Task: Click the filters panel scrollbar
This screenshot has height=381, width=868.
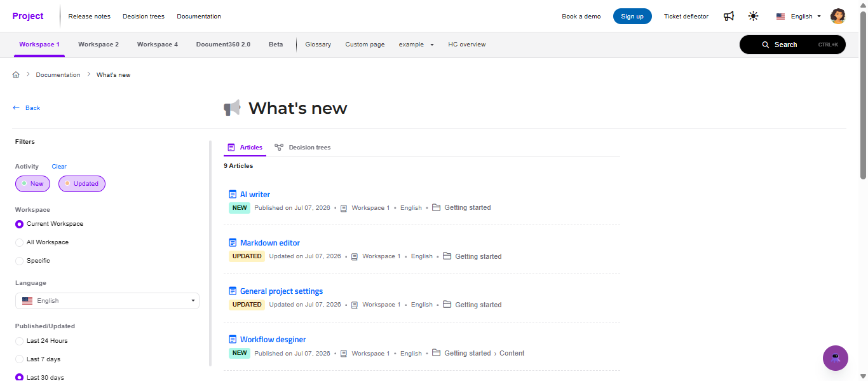Action: coord(210,253)
